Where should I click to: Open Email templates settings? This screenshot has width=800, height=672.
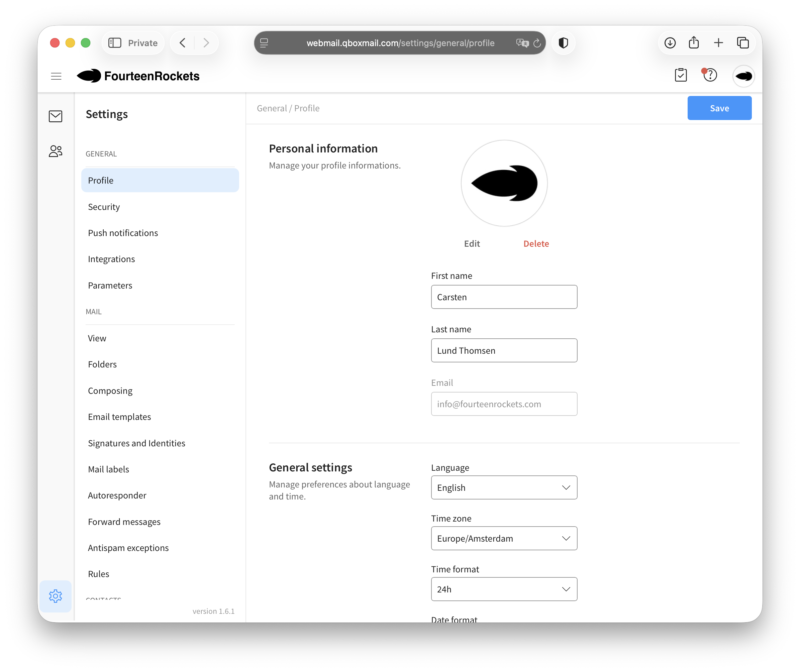pos(160,417)
